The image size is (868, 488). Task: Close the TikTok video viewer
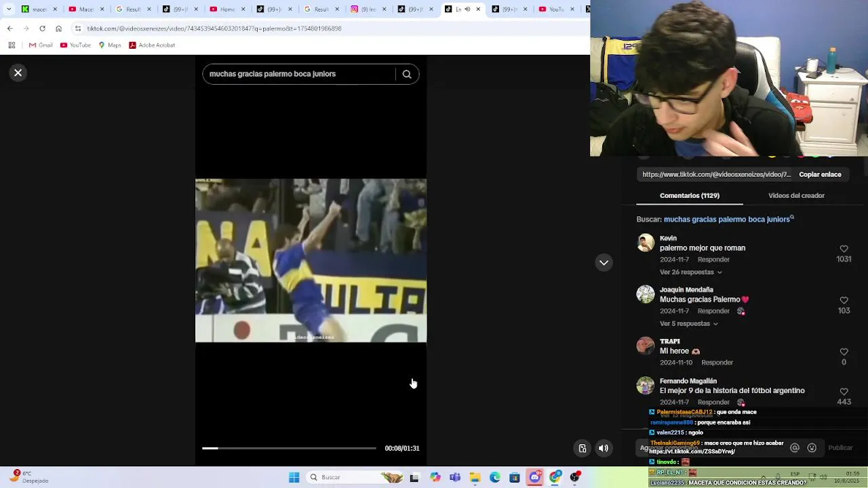click(x=18, y=73)
